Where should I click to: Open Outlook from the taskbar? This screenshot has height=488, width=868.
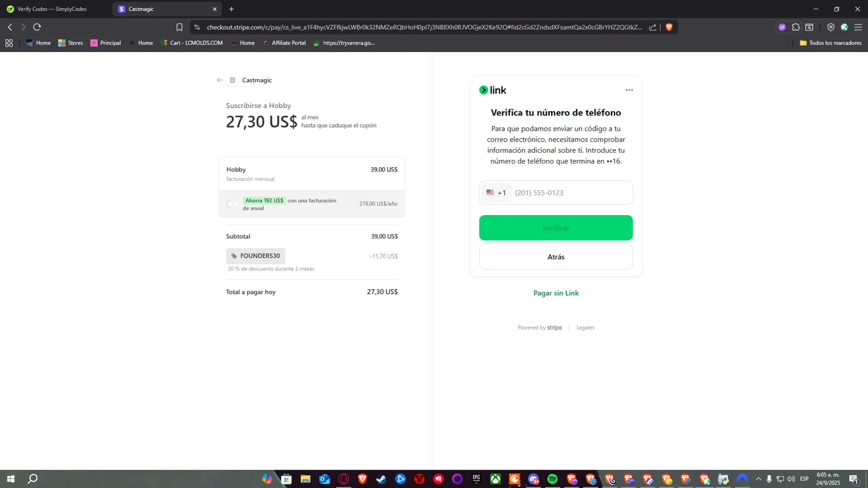tap(325, 479)
